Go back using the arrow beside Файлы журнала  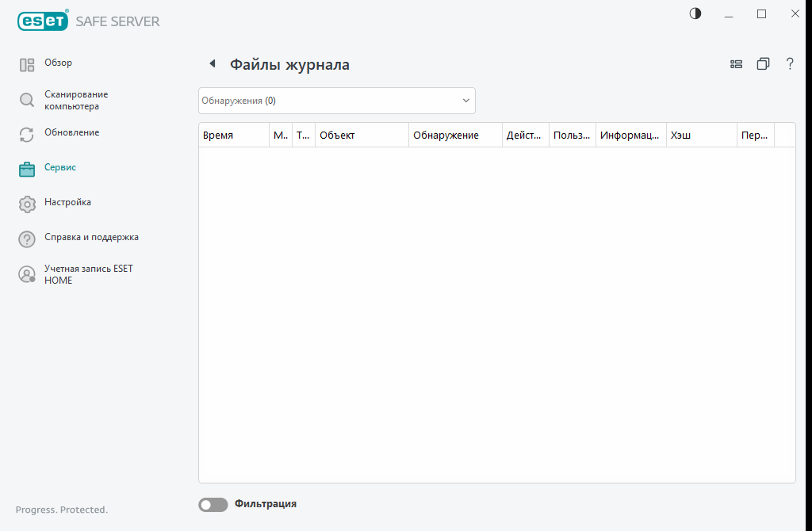[x=213, y=63]
